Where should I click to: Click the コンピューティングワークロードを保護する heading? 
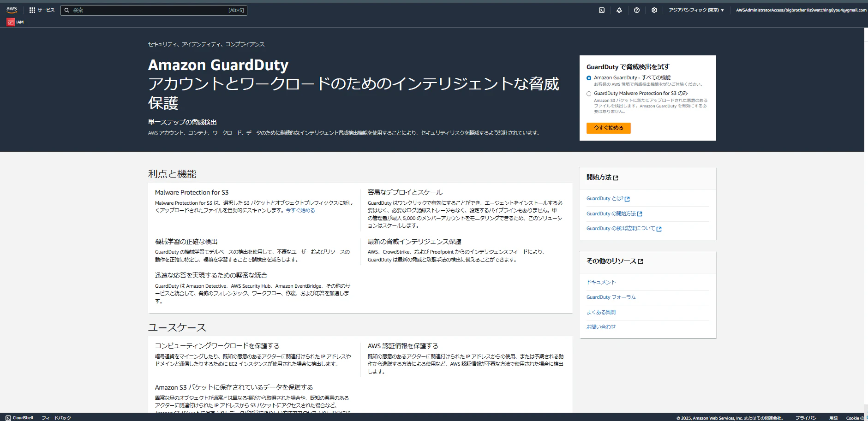217,346
